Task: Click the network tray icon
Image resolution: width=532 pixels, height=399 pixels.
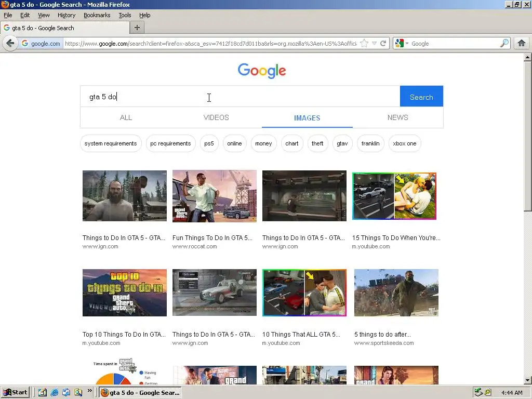Action: pyautogui.click(x=478, y=393)
